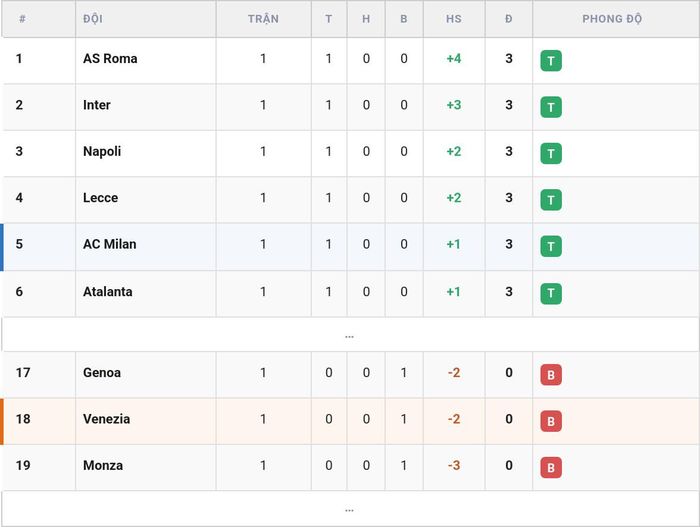Click Atalanta's green T form badge
700x527 pixels.
pyautogui.click(x=551, y=293)
